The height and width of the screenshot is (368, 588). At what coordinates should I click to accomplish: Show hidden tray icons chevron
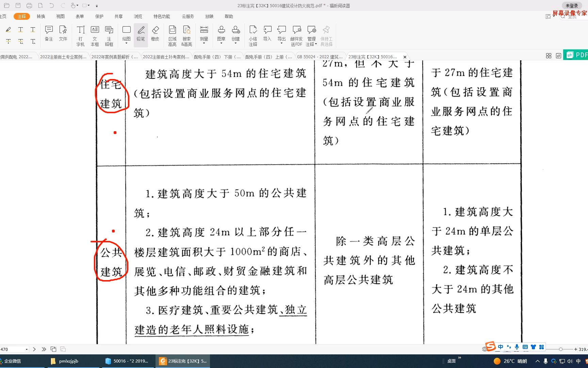tap(537, 361)
